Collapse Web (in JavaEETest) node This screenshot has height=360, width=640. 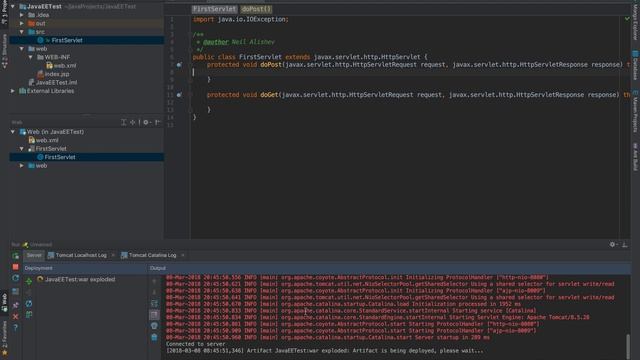(13, 132)
